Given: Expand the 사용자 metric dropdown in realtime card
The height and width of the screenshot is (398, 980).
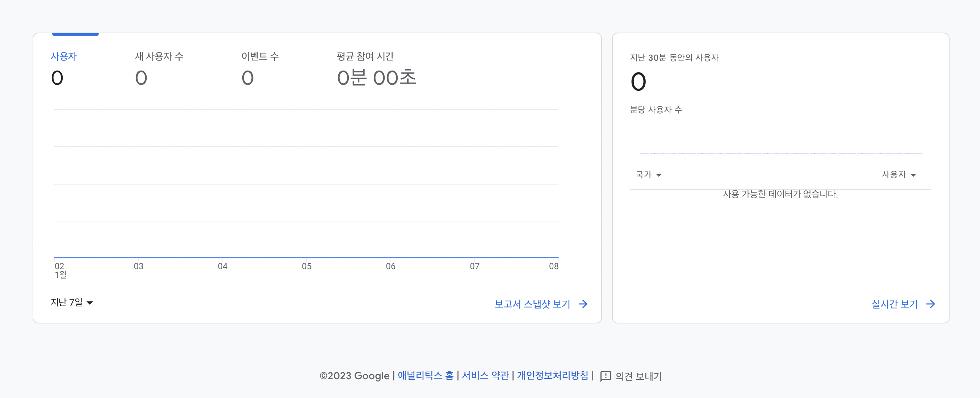Looking at the screenshot, I should coord(894,174).
